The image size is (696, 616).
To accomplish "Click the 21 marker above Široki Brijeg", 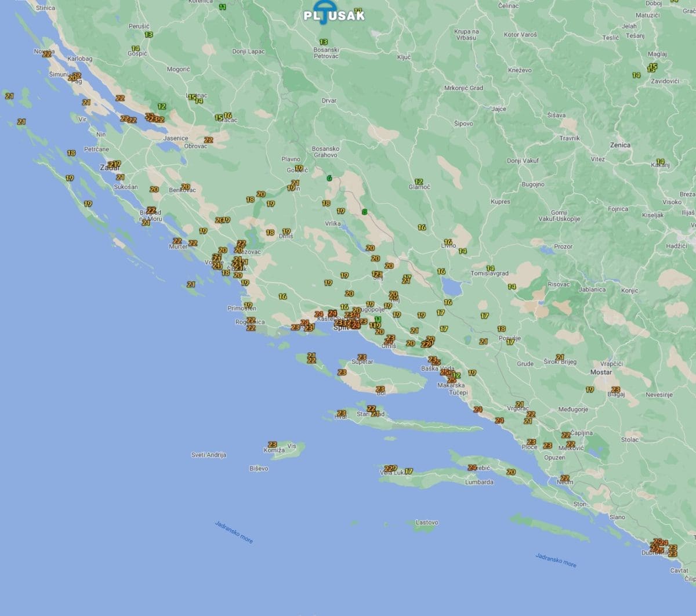I will [560, 357].
